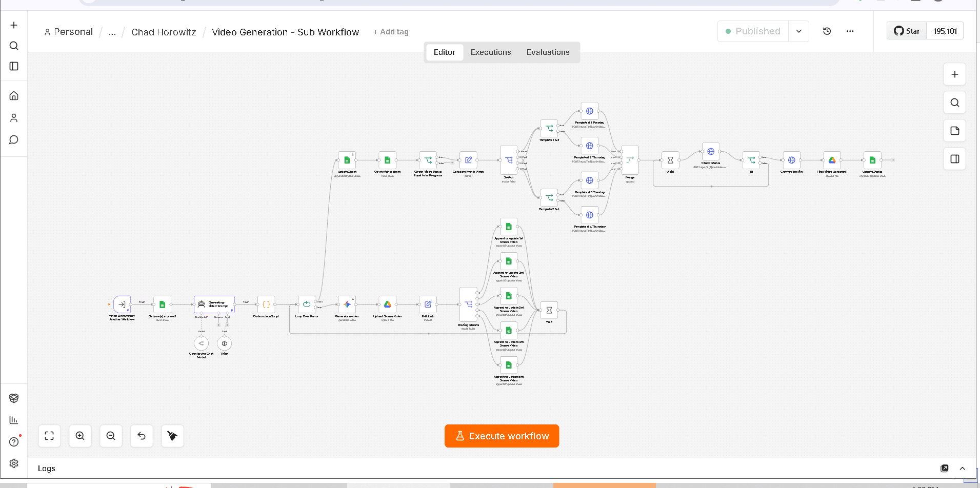Open the Generate a video node
This screenshot has width=980, height=488.
[347, 304]
